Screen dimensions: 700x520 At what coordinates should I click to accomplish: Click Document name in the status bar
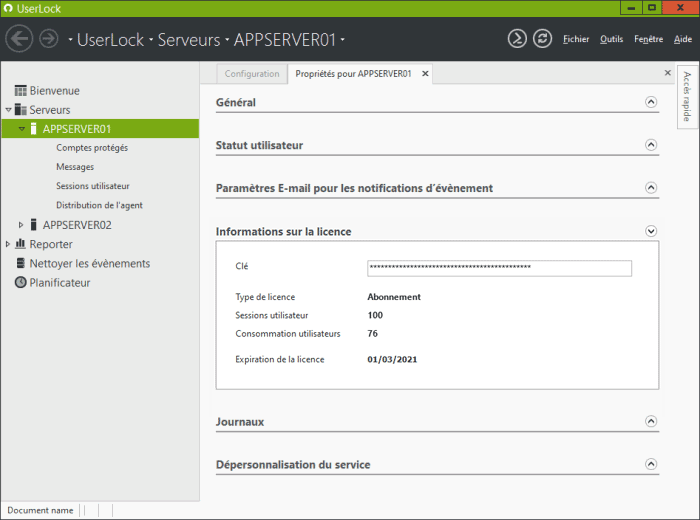[40, 510]
